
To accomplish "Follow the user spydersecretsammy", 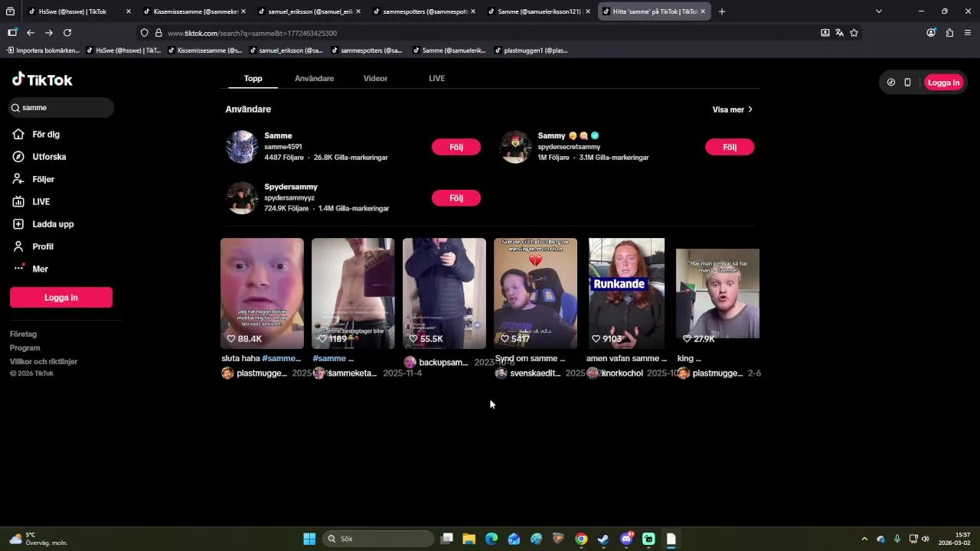I will 730,147.
